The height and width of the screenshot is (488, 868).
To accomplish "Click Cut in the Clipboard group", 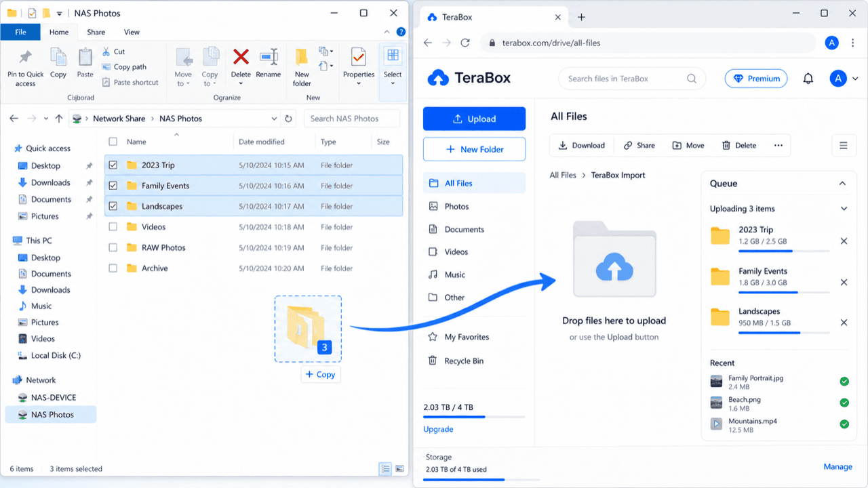I will [x=113, y=52].
